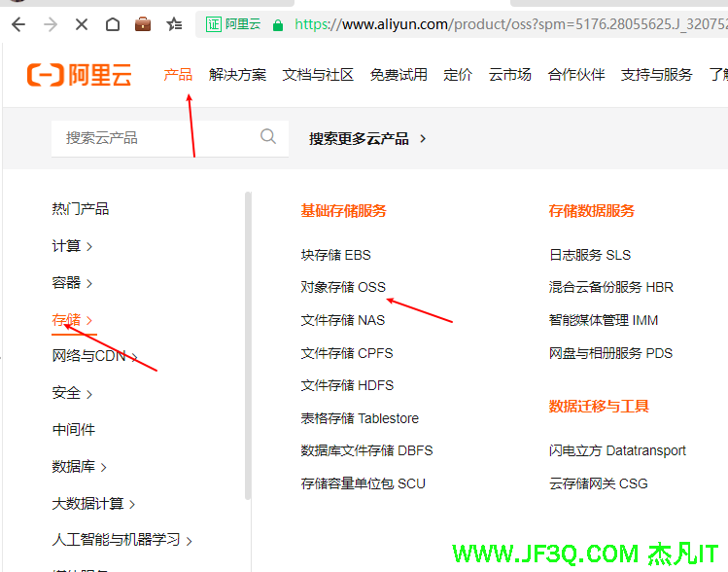The height and width of the screenshot is (572, 728).
Task: Open the 产品 menu
Action: [x=178, y=75]
